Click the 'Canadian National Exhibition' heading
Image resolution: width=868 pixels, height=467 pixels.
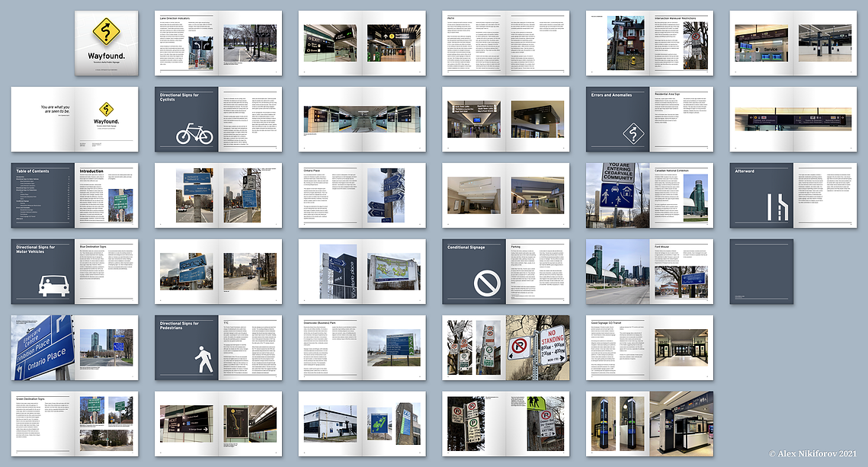671,171
